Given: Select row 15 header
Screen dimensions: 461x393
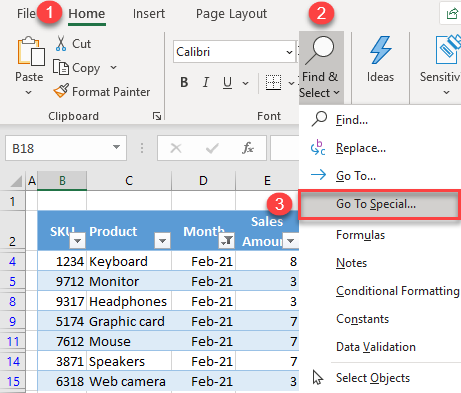Looking at the screenshot, I should (12, 381).
